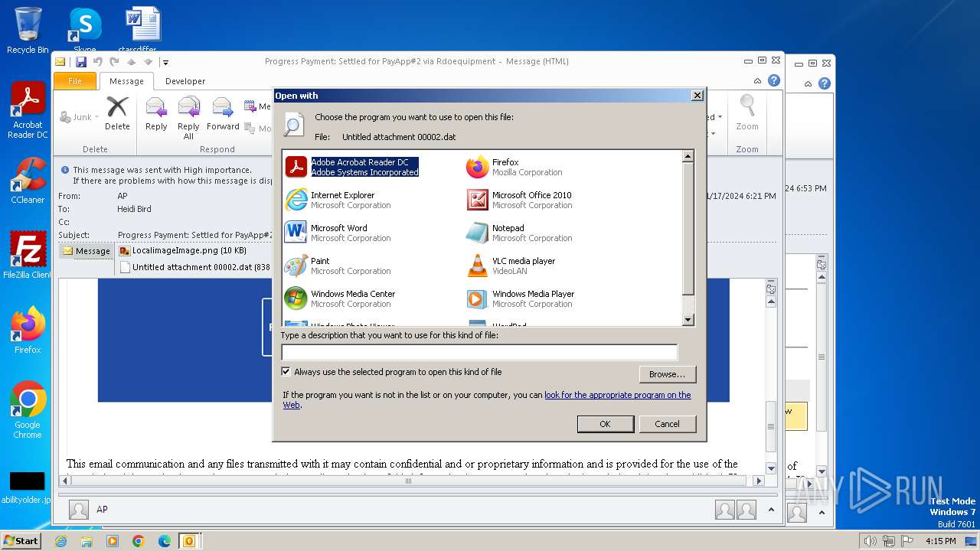Screen dimensions: 980x551
Task: Choose Windows Media Player from the list
Action: [520, 298]
